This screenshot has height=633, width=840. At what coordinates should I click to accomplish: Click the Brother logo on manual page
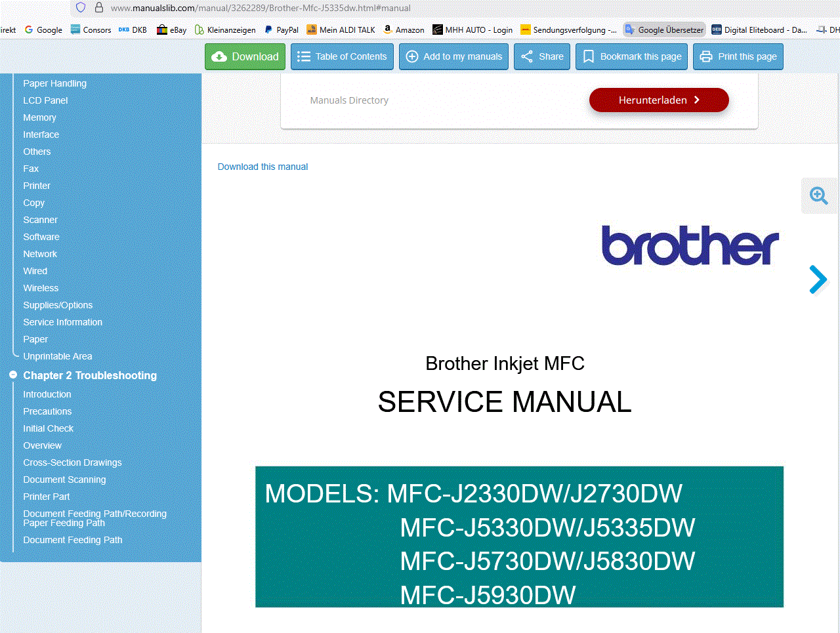(690, 245)
